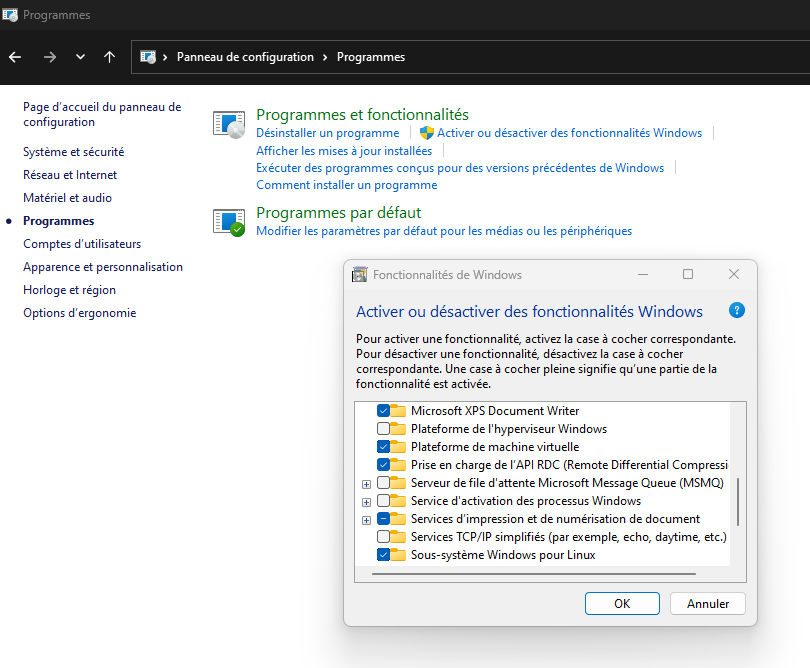This screenshot has width=810, height=668.
Task: Select Comptes d'utilisateurs in sidebar
Action: 82,244
